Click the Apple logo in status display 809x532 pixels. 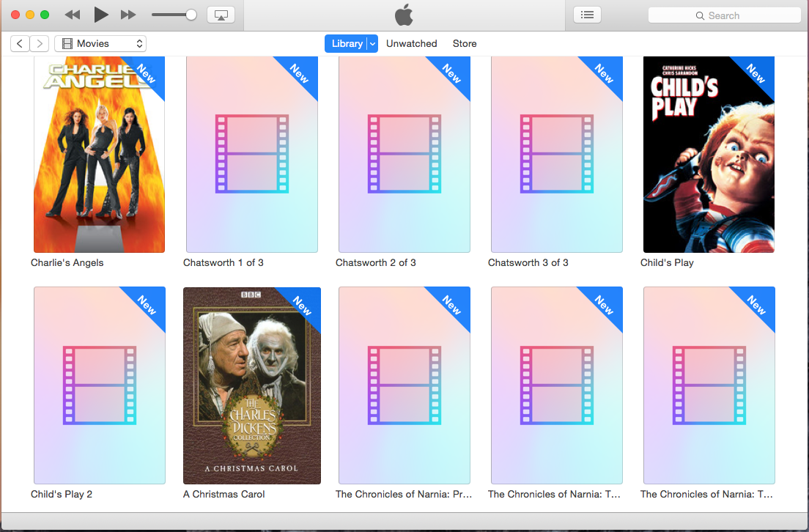point(404,15)
